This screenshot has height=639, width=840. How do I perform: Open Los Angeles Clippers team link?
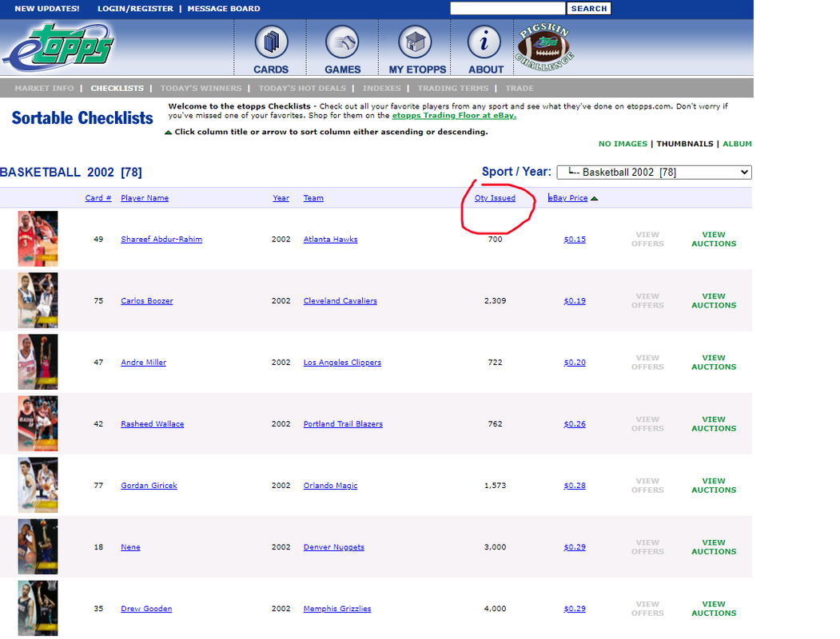click(342, 363)
